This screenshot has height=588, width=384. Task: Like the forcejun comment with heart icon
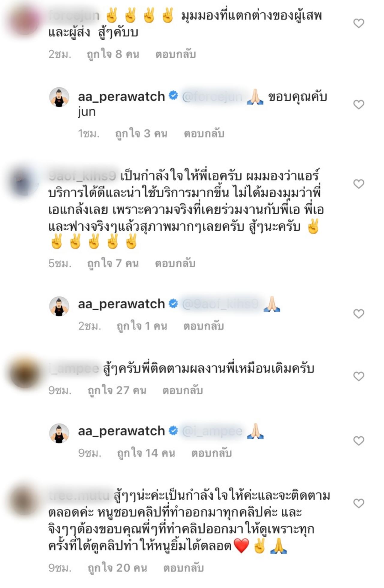(x=358, y=23)
